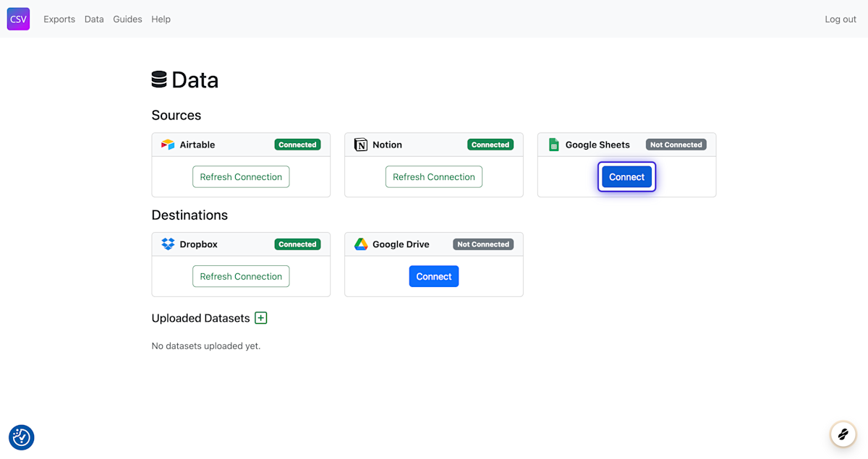Click the Log out link

[840, 19]
